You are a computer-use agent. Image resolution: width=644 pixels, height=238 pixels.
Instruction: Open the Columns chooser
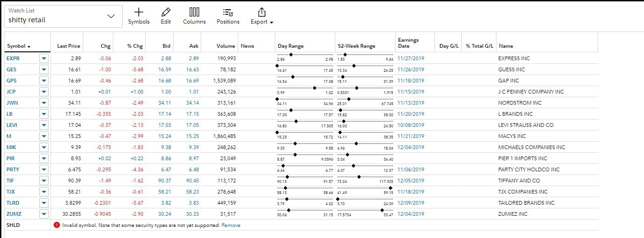click(x=194, y=16)
